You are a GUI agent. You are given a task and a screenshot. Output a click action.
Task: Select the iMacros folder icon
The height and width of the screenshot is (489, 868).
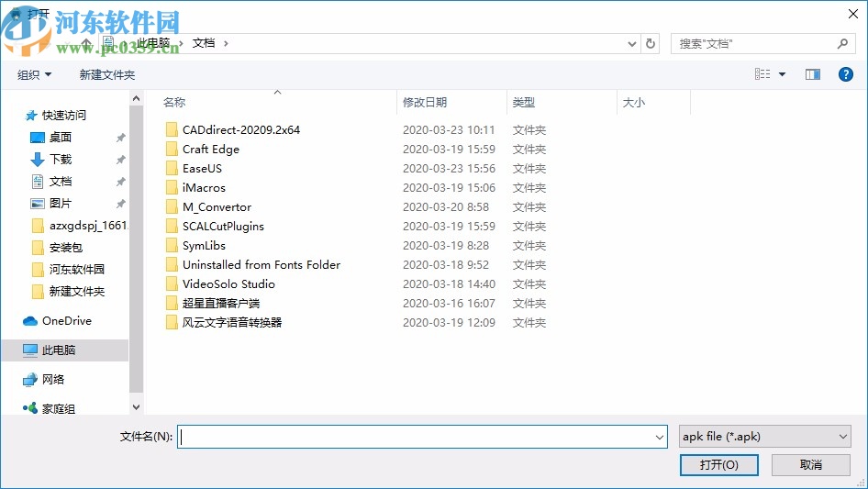[x=172, y=188]
